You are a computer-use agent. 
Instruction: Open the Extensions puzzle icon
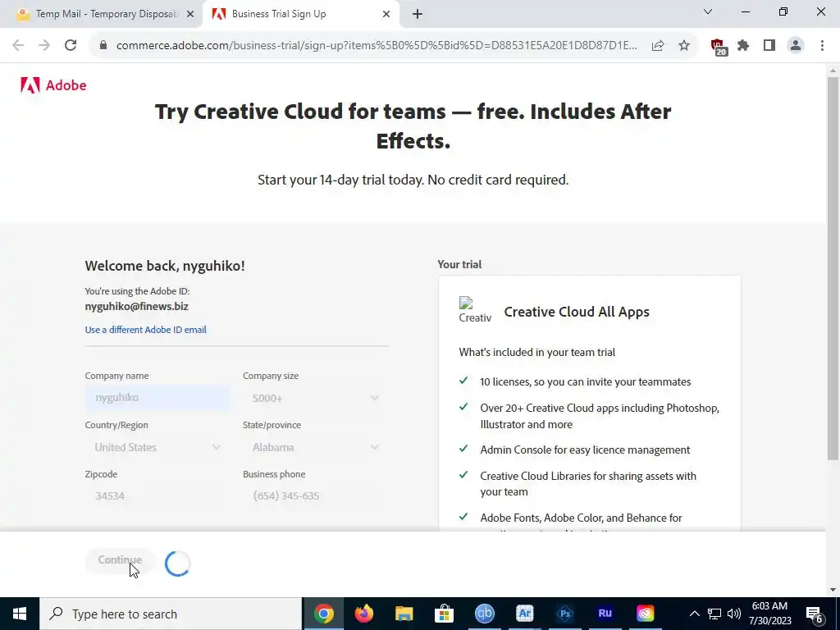pos(743,46)
